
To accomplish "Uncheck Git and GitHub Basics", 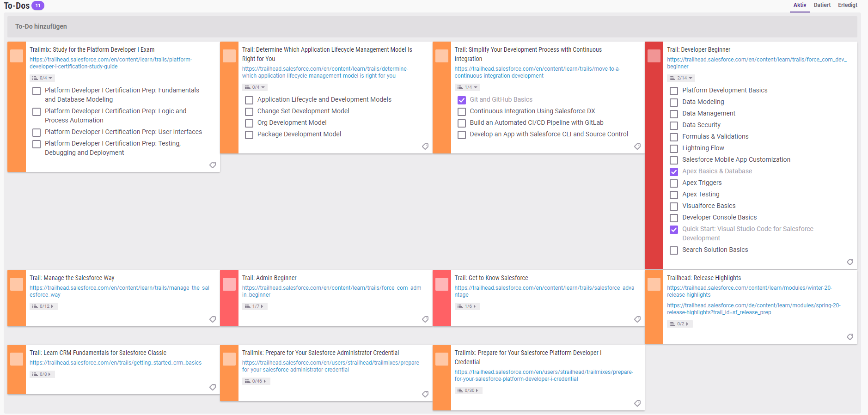I will tap(462, 100).
